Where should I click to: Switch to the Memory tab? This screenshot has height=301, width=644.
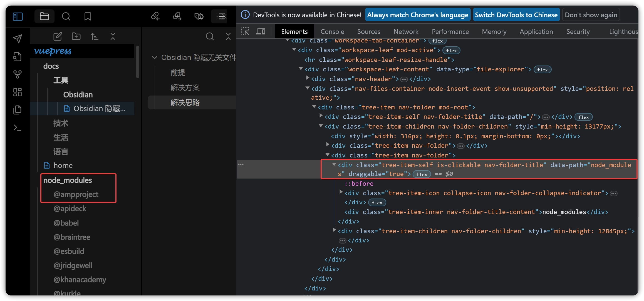coord(494,32)
